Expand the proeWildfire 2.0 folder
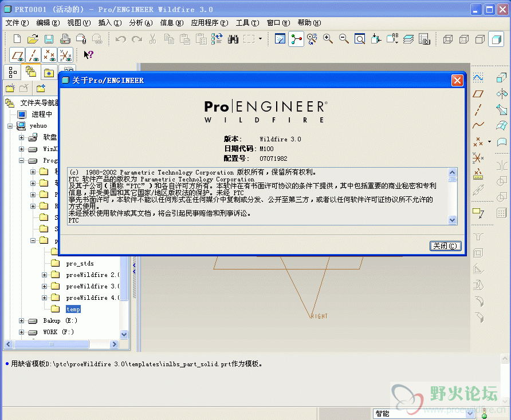This screenshot has width=511, height=420. point(44,275)
